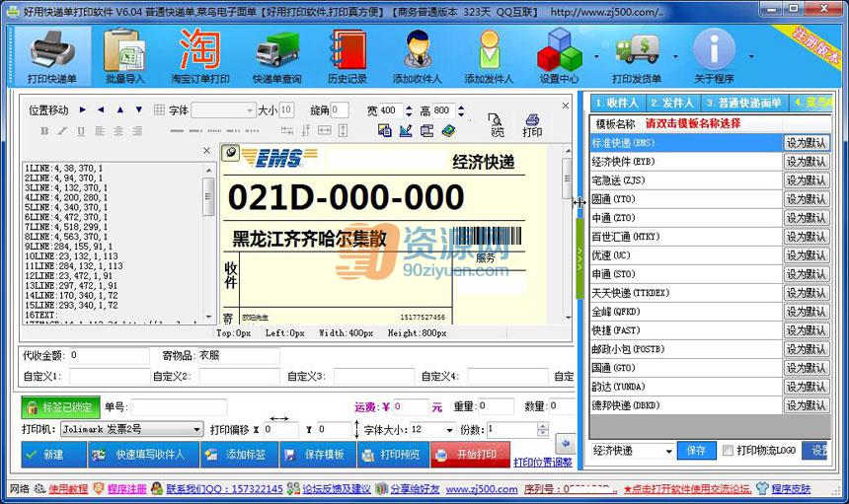Open the program skin (程序皮肤) link

click(x=791, y=489)
